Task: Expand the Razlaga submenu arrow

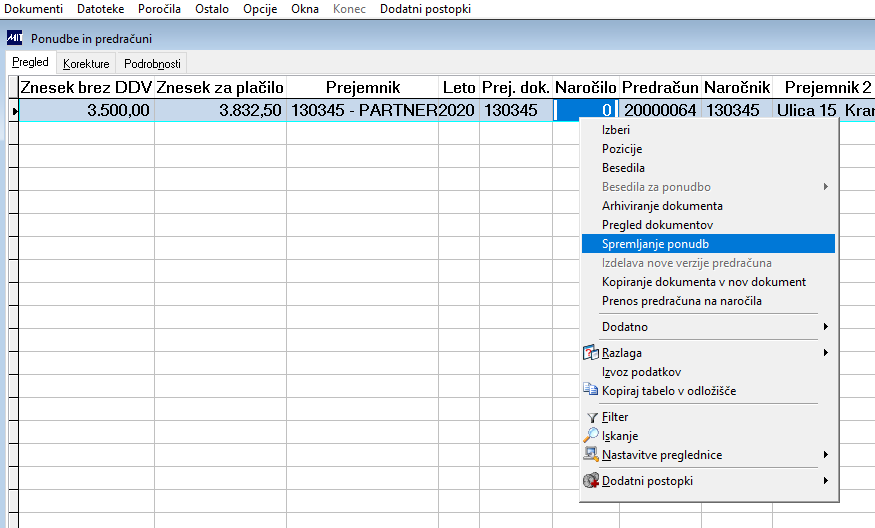Action: [826, 353]
